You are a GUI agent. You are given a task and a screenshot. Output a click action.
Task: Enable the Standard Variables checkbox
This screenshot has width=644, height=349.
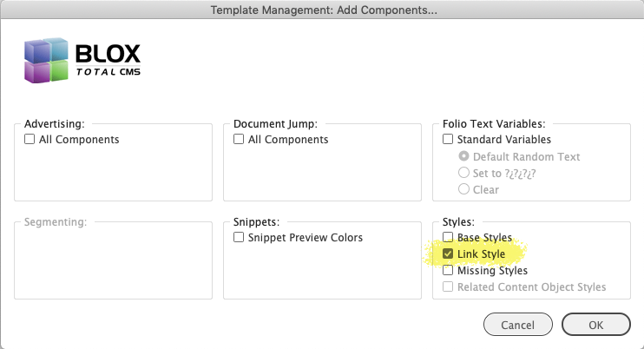pos(449,140)
